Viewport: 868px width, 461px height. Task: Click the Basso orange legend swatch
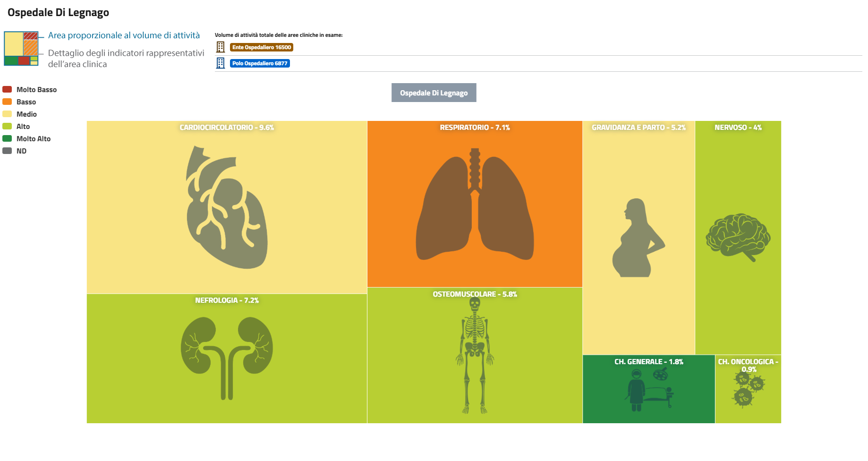coord(7,102)
